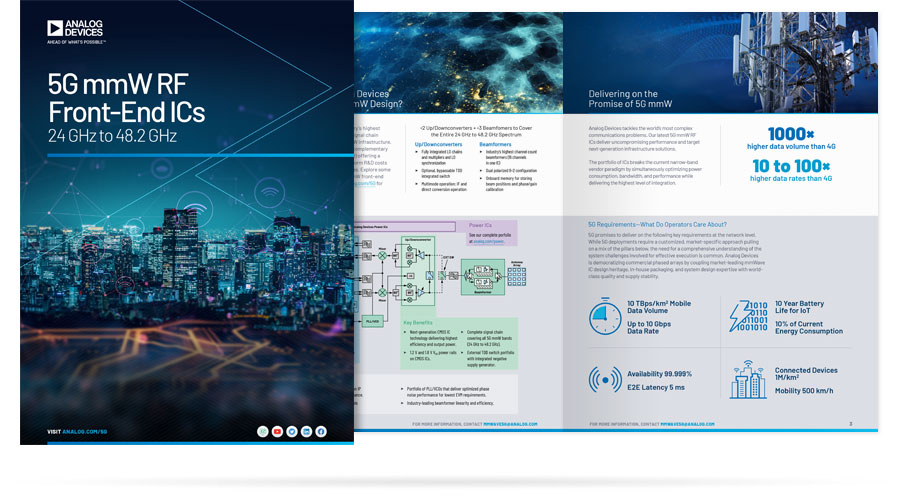
Task: Click contact email link on right page footer
Action: pos(688,424)
